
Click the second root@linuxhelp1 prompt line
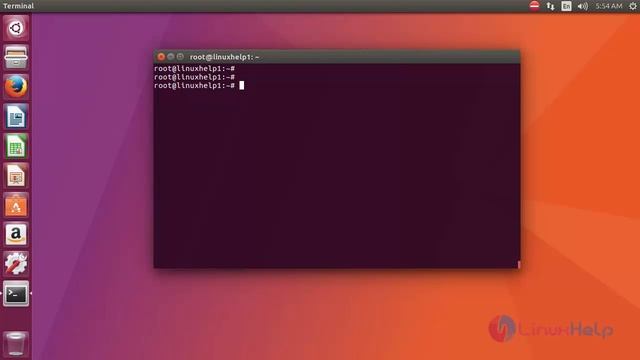[194, 77]
